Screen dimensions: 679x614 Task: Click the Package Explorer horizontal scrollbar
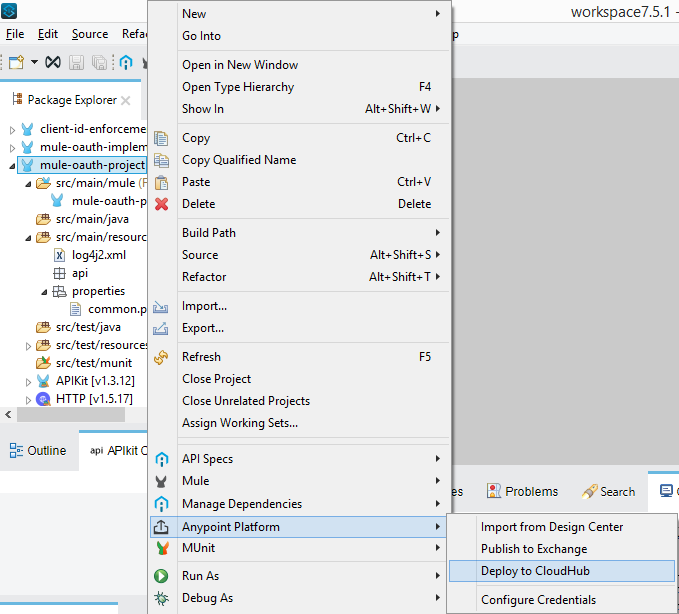click(x=71, y=414)
